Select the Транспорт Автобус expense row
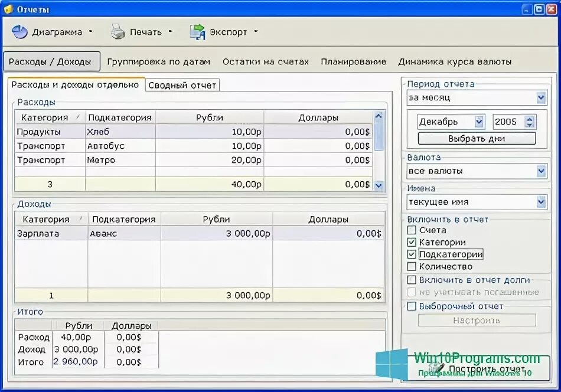This screenshot has width=561, height=392. (x=193, y=146)
